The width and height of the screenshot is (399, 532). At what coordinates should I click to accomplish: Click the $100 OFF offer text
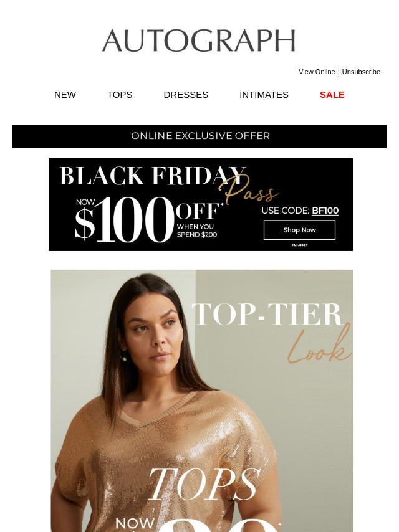tap(148, 219)
